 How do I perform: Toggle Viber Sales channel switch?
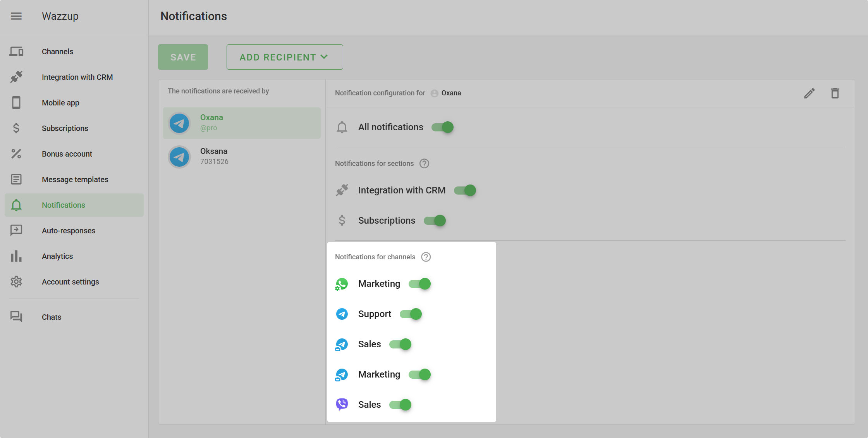400,405
